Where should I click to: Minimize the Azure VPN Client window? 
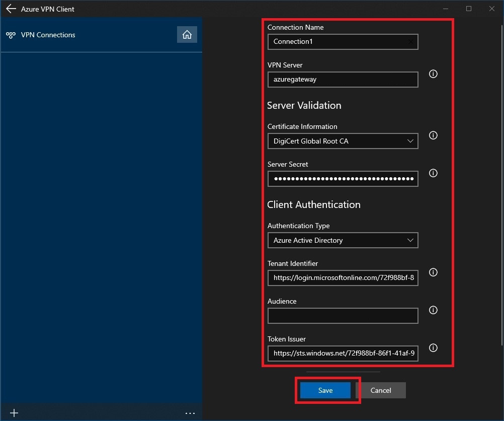[446, 9]
